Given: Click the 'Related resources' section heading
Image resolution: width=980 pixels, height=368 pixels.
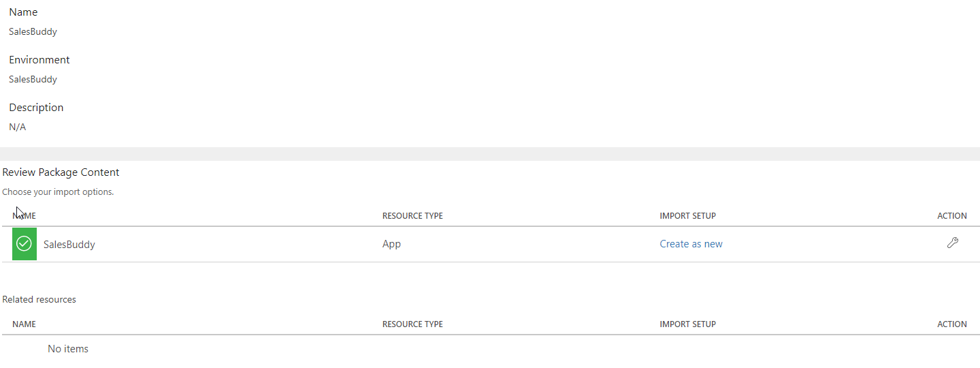Looking at the screenshot, I should point(39,299).
